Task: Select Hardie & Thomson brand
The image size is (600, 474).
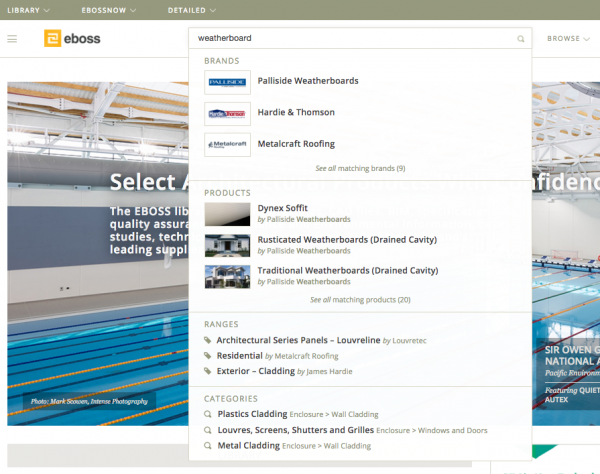Action: (296, 112)
